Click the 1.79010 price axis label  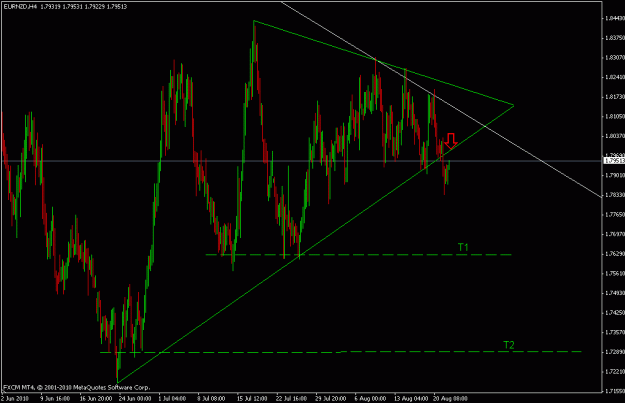point(614,175)
